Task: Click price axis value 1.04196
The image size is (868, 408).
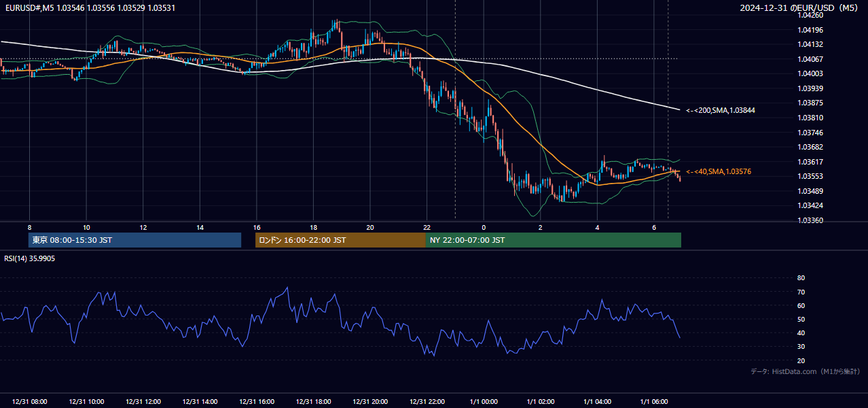Action: pos(810,30)
